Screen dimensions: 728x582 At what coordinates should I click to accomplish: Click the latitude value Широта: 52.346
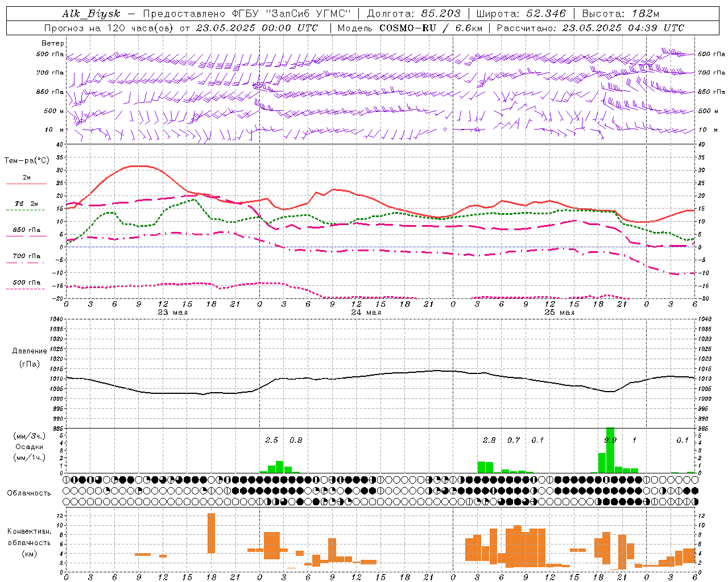coord(521,14)
